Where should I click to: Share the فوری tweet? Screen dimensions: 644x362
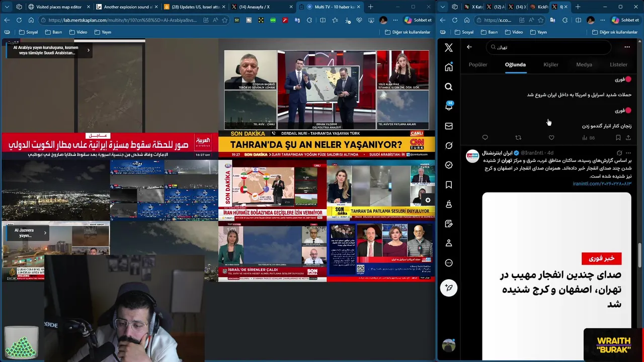click(x=628, y=138)
